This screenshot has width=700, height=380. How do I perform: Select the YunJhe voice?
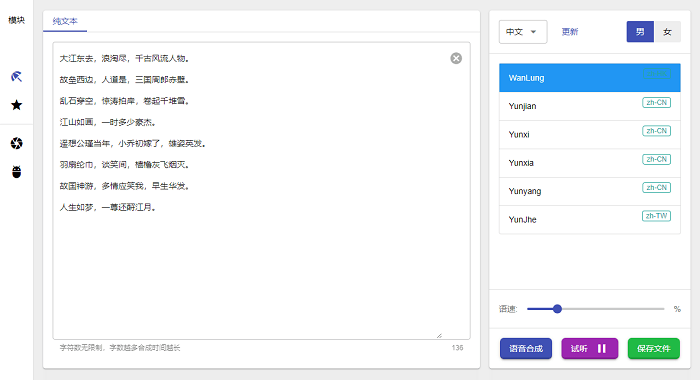(590, 220)
